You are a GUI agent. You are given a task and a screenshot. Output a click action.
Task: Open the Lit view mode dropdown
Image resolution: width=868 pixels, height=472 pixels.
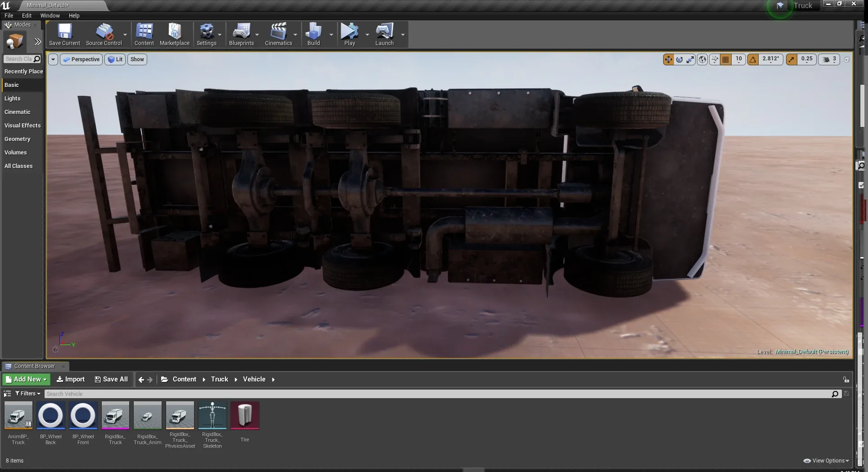tap(115, 59)
